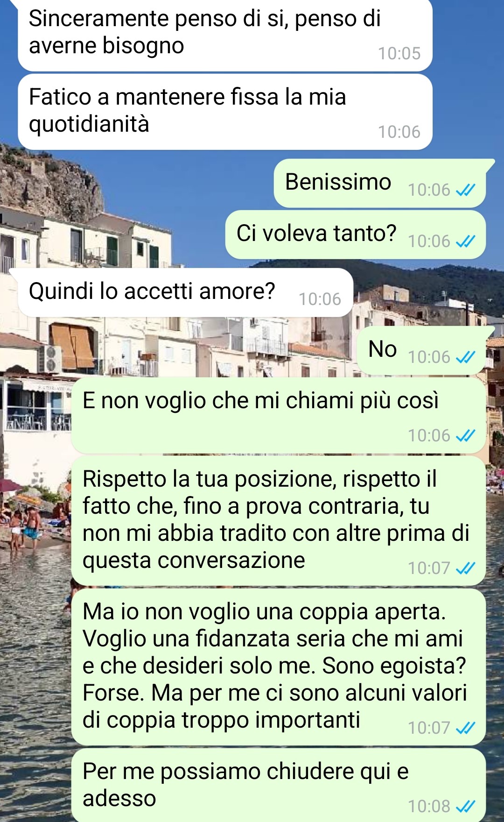
Task: Tap the read ticks on 'Ma io non voglio una coppia aperta' message
Action: (465, 728)
